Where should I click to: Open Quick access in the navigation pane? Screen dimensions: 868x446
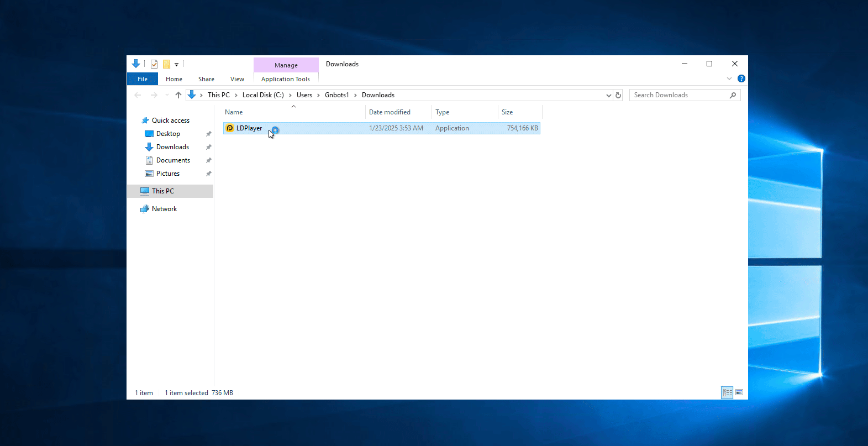tap(171, 120)
